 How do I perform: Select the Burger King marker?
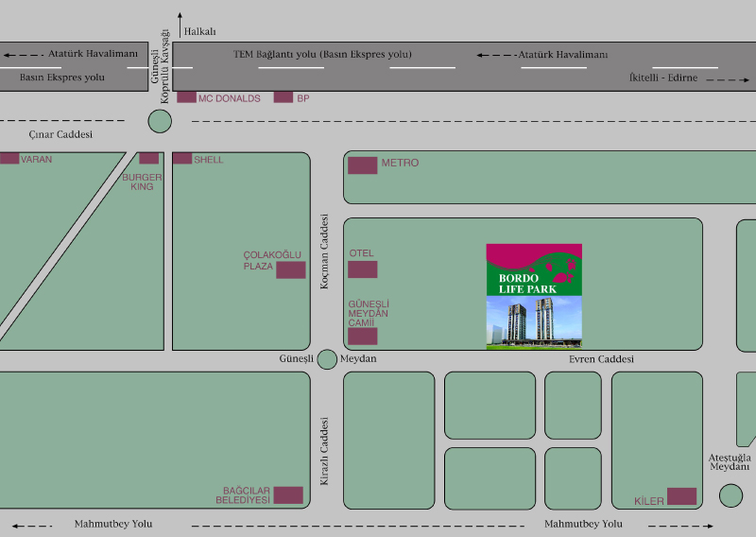pyautogui.click(x=149, y=158)
